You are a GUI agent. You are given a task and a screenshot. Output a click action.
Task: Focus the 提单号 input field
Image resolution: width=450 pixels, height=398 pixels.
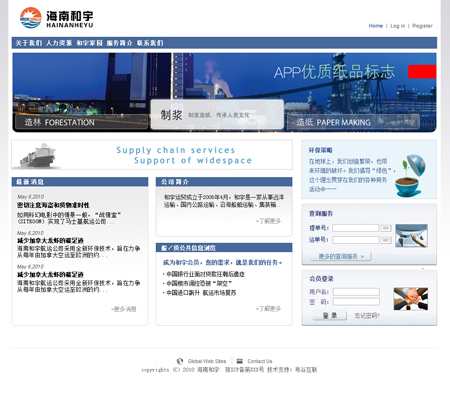[355, 228]
